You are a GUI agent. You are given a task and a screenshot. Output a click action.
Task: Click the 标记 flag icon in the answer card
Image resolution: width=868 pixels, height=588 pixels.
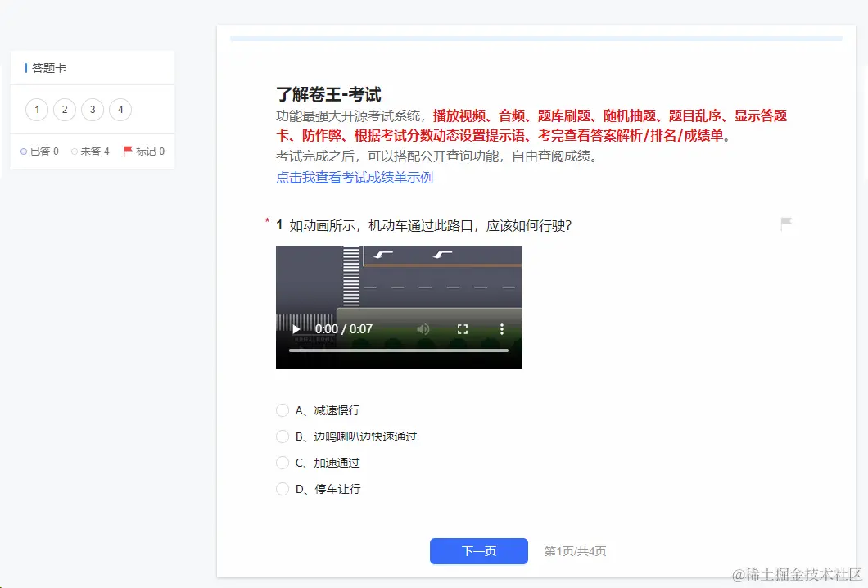pos(127,152)
